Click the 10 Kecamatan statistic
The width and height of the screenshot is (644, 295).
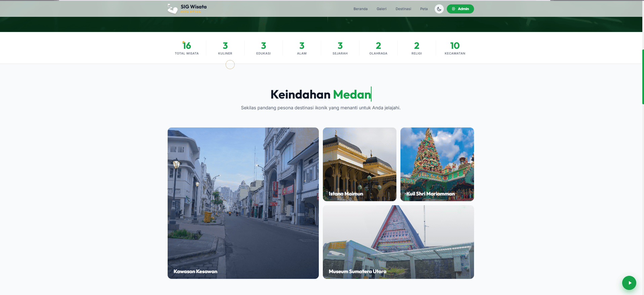[x=455, y=48]
